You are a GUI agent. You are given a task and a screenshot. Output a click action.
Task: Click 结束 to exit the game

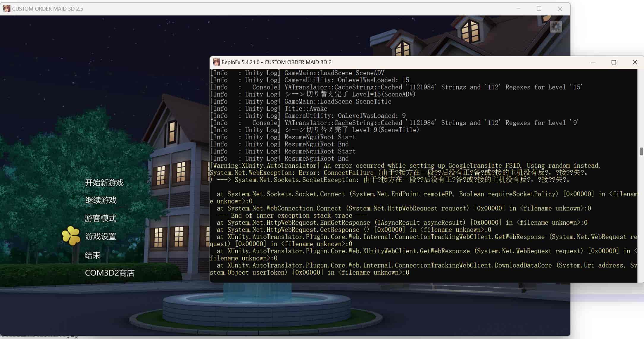[x=92, y=255]
